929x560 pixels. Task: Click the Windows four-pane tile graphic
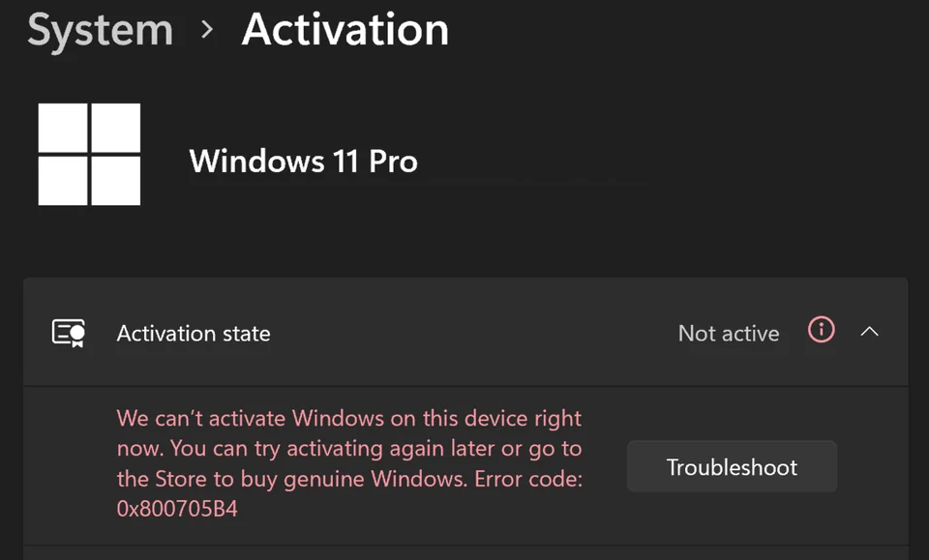coord(90,154)
